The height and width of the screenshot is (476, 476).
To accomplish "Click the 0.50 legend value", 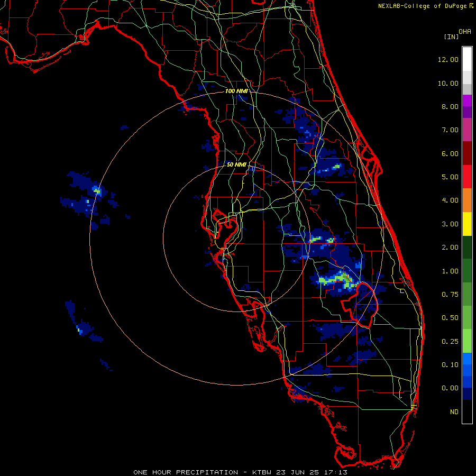I will (450, 318).
